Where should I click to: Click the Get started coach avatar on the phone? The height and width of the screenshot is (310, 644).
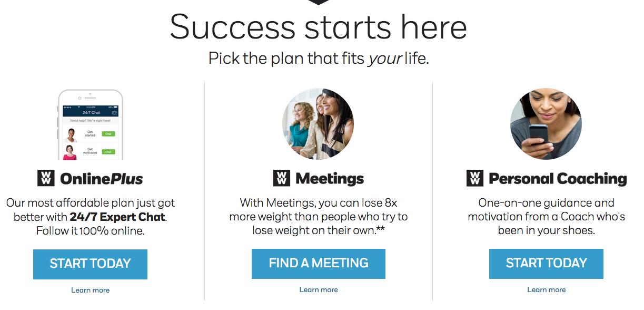coord(70,135)
